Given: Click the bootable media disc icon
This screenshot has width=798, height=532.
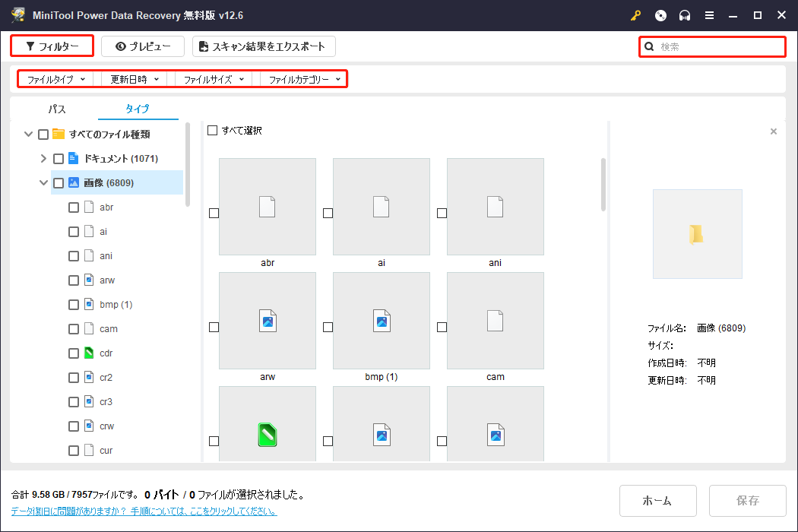Looking at the screenshot, I should [x=660, y=15].
